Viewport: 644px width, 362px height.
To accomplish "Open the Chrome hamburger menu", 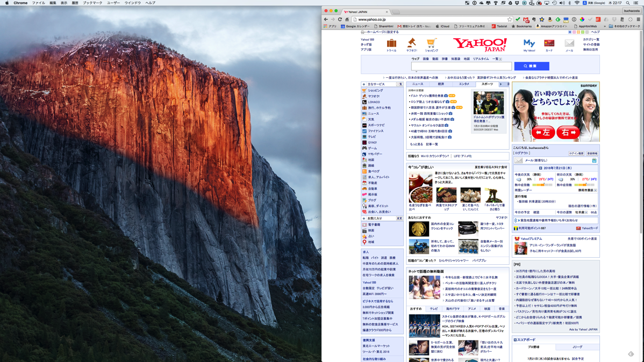I will click(x=638, y=19).
